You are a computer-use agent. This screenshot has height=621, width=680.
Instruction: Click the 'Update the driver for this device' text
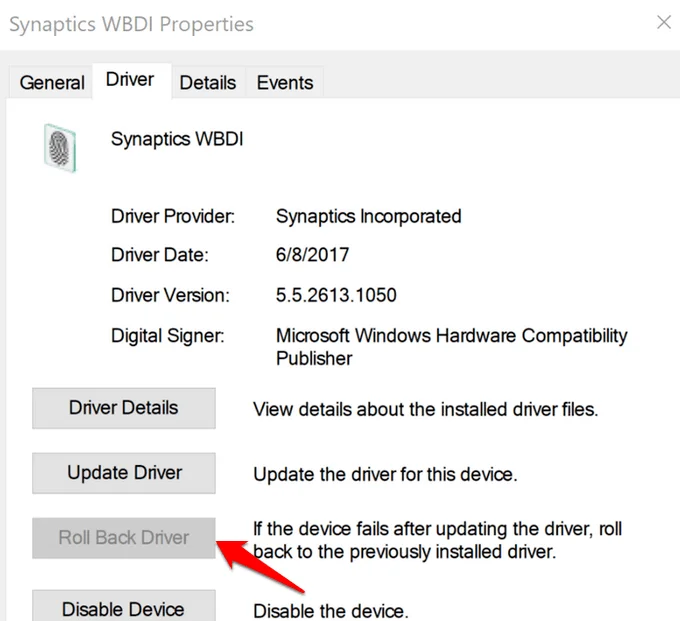(x=385, y=474)
